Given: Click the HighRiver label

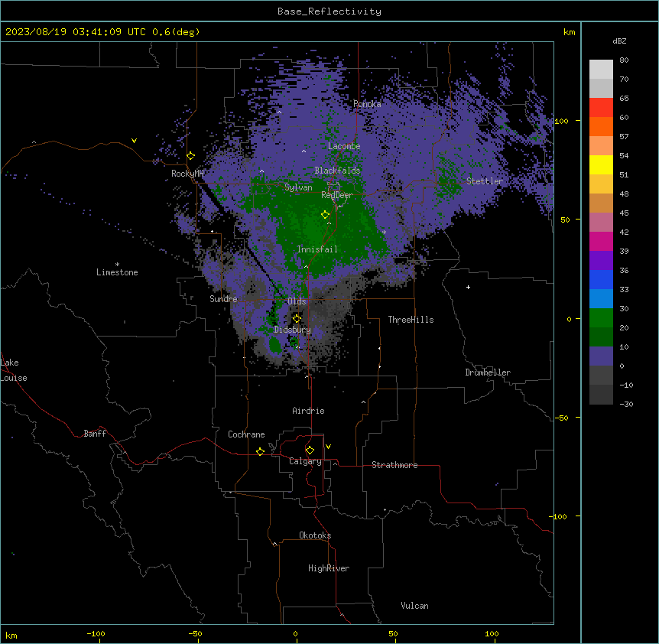Looking at the screenshot, I should click(329, 568).
